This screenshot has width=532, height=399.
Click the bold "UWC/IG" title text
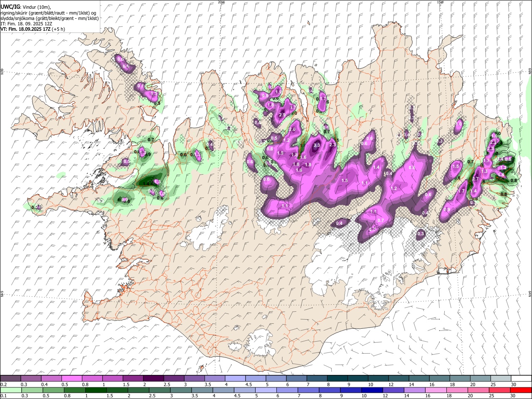[10, 7]
